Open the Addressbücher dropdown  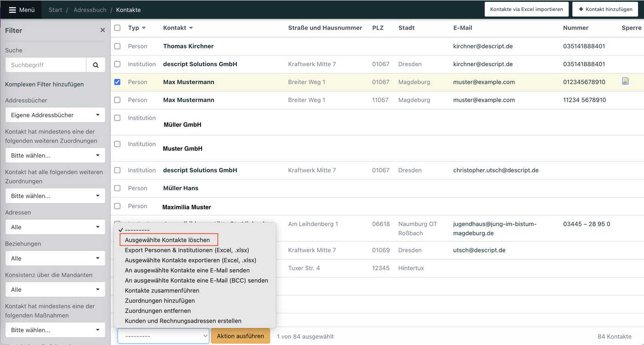point(55,115)
